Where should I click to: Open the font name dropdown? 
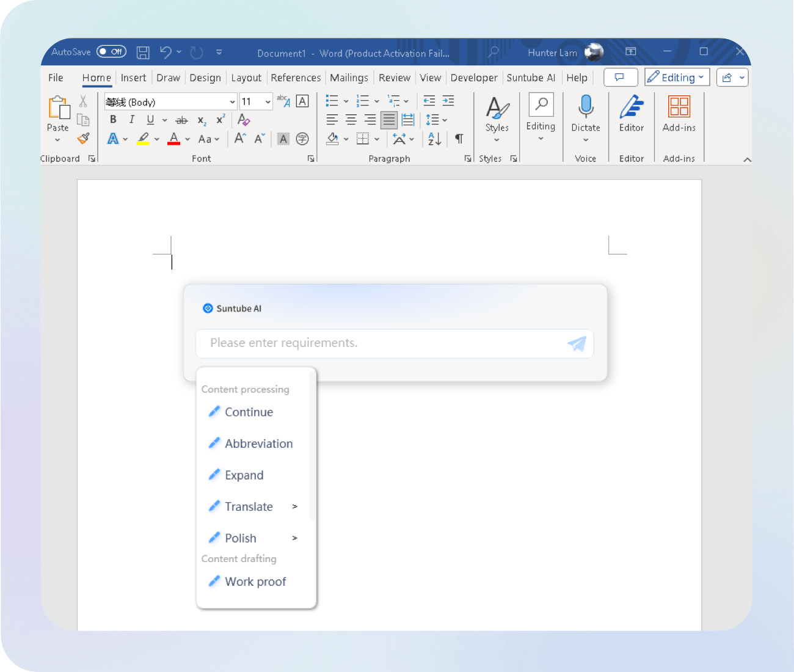(232, 101)
